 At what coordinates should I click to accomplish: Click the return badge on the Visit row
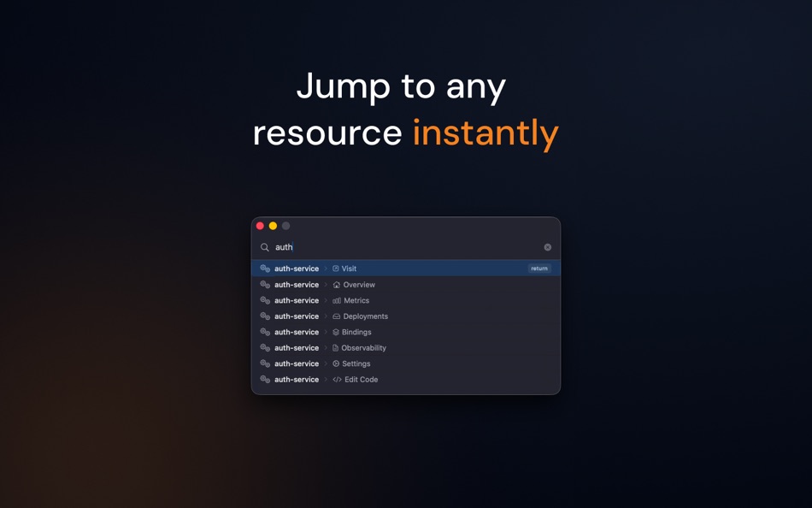point(539,269)
